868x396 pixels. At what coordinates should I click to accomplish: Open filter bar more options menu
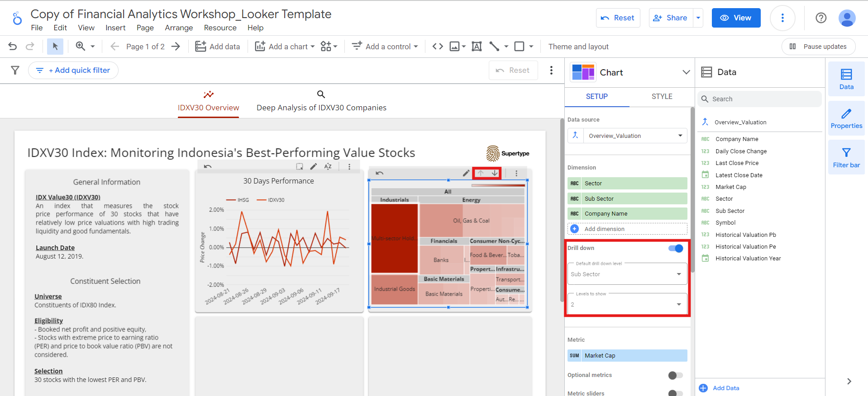coord(551,70)
